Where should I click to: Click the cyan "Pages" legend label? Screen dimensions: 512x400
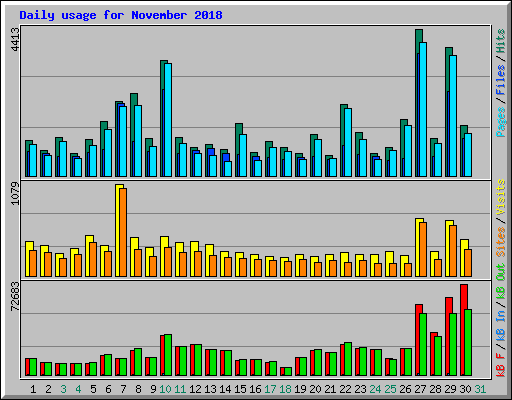click(x=501, y=122)
